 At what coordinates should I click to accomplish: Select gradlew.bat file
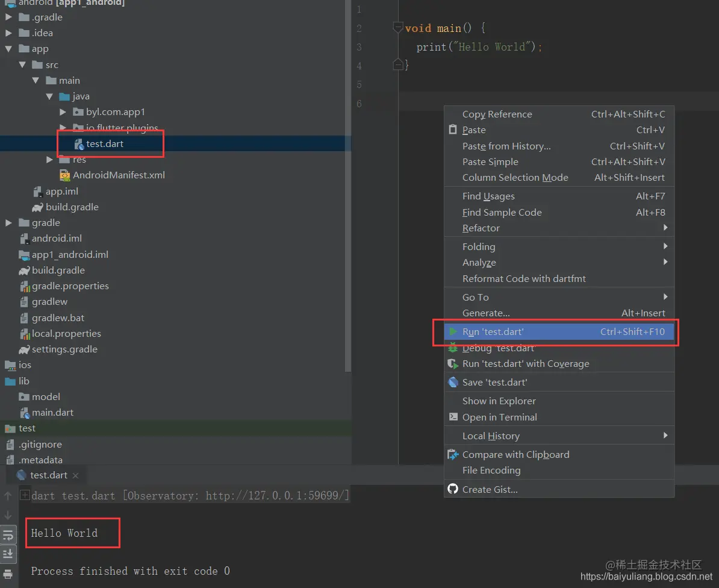click(52, 318)
